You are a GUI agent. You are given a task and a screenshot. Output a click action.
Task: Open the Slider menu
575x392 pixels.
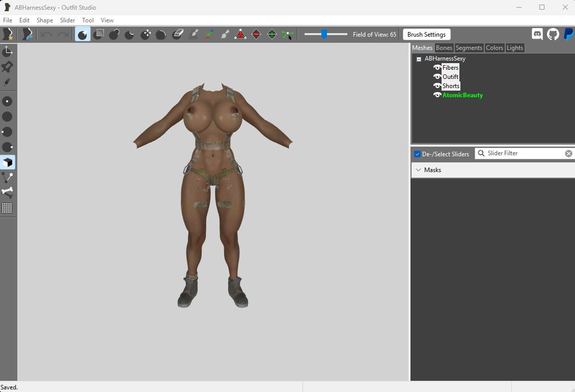[x=67, y=20]
